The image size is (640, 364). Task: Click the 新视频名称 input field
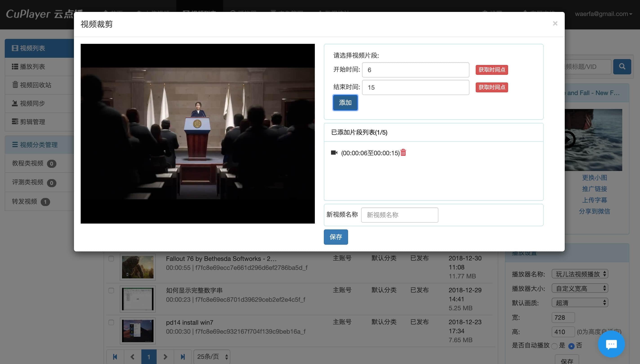tap(400, 215)
